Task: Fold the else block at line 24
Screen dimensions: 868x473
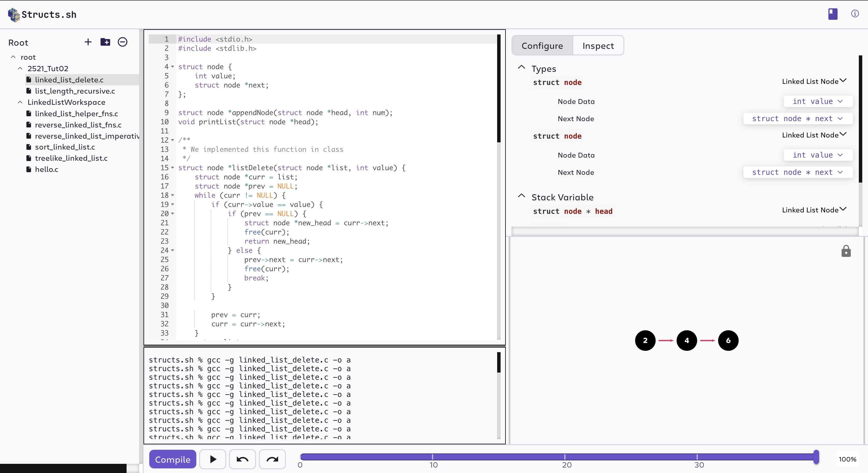Action: pos(173,250)
